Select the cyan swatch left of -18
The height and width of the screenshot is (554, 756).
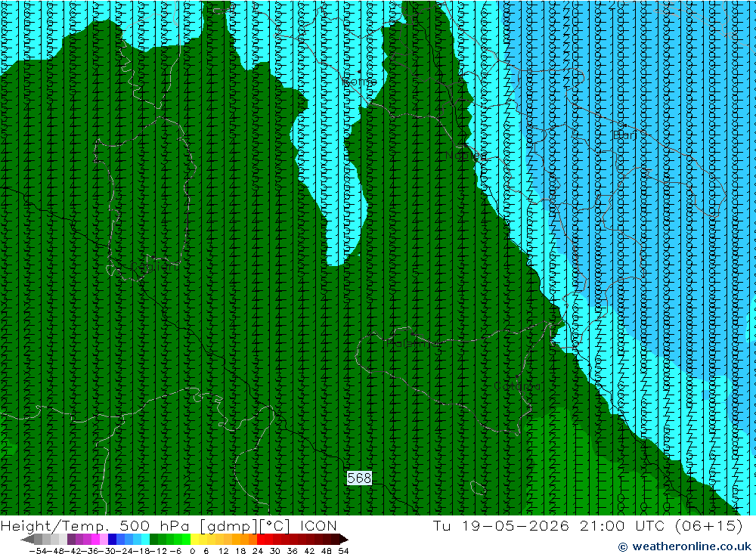(146, 539)
